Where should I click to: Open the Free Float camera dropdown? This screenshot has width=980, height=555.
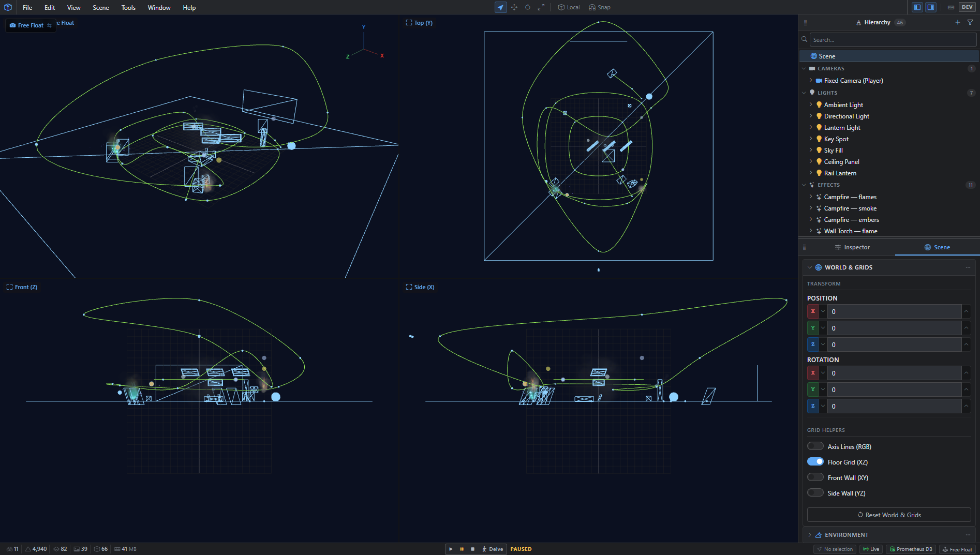tap(31, 25)
